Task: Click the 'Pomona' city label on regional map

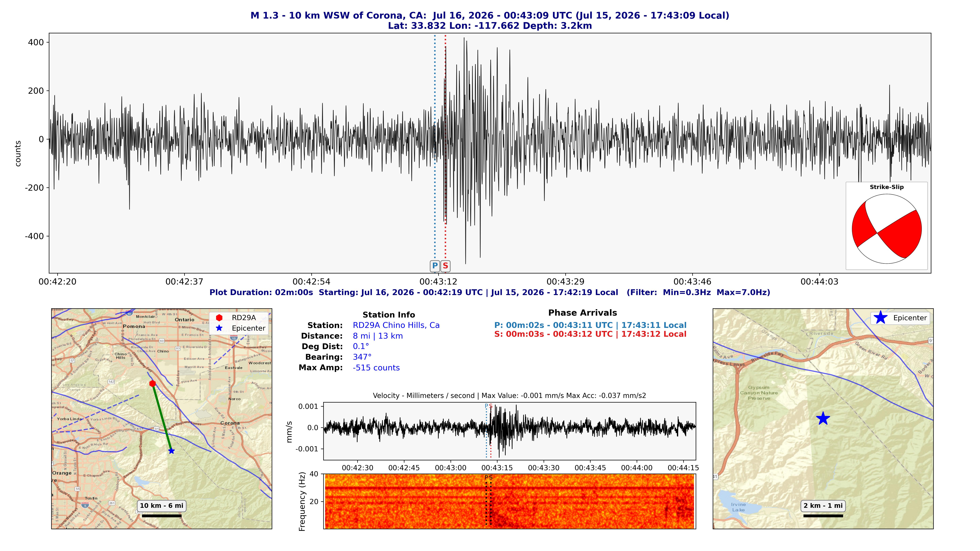Action: 134,326
